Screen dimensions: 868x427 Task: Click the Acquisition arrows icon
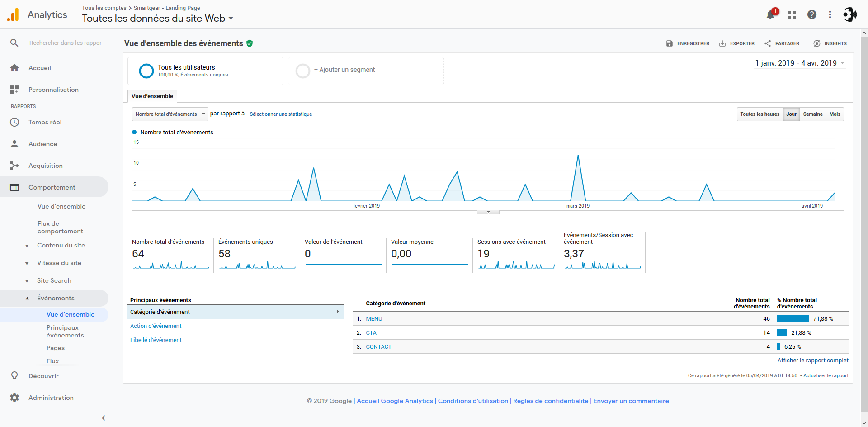(14, 166)
